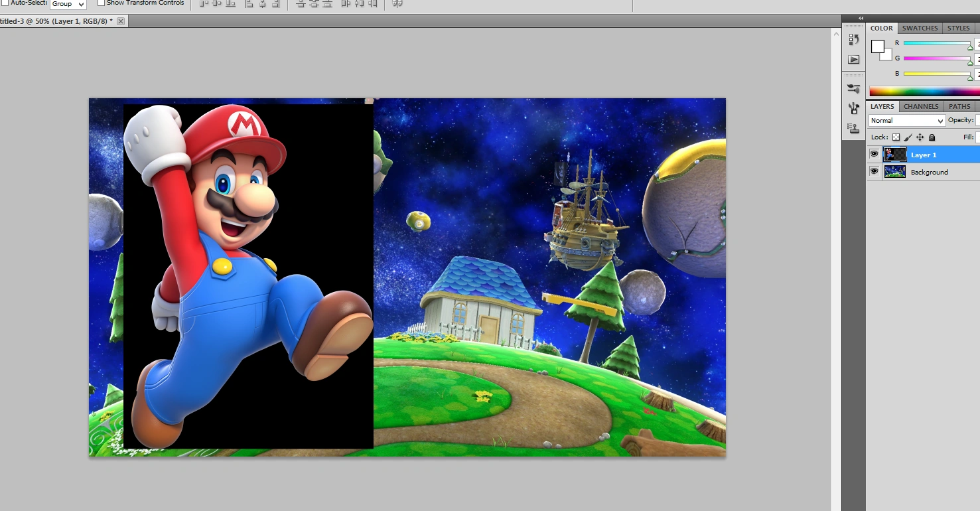This screenshot has width=980, height=511.
Task: Close the Untitled-3 document tab
Action: click(x=121, y=21)
